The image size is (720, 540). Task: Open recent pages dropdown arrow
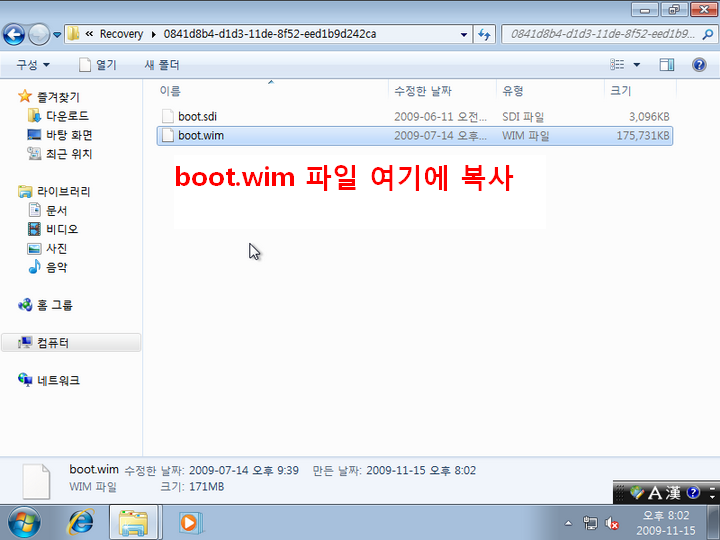57,34
